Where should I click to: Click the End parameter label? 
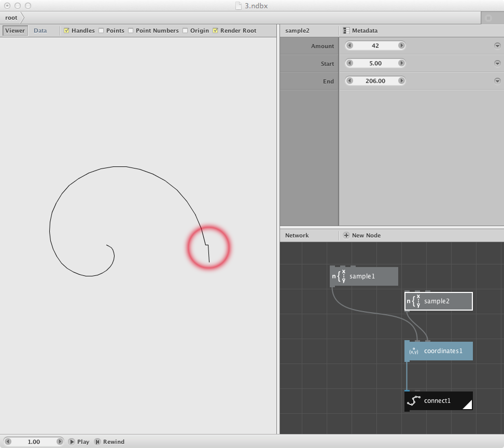pos(328,81)
